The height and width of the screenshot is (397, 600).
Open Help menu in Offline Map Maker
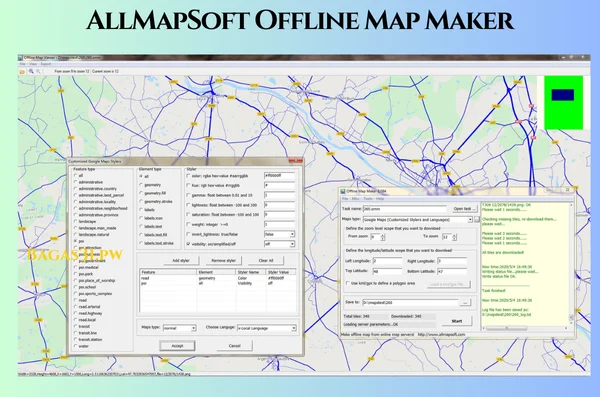pos(380,199)
